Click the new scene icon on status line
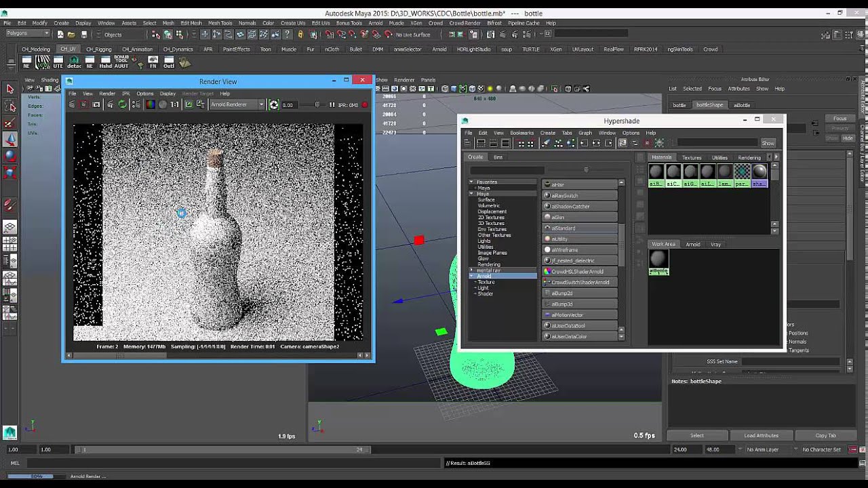Viewport: 868px width, 488px height. point(61,34)
